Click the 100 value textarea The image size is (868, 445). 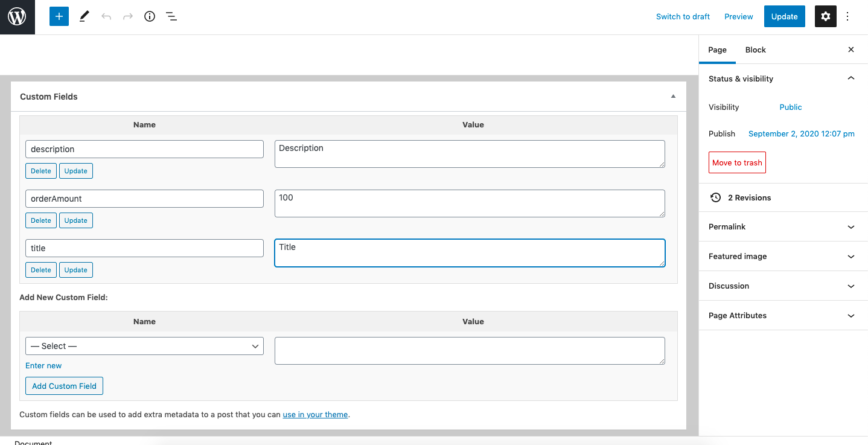pyautogui.click(x=470, y=203)
